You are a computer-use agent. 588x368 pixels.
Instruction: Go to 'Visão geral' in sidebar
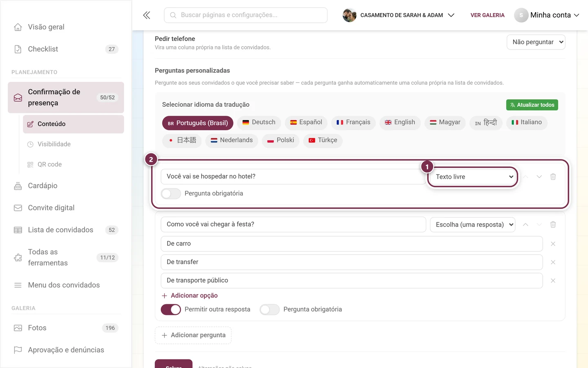(66, 27)
